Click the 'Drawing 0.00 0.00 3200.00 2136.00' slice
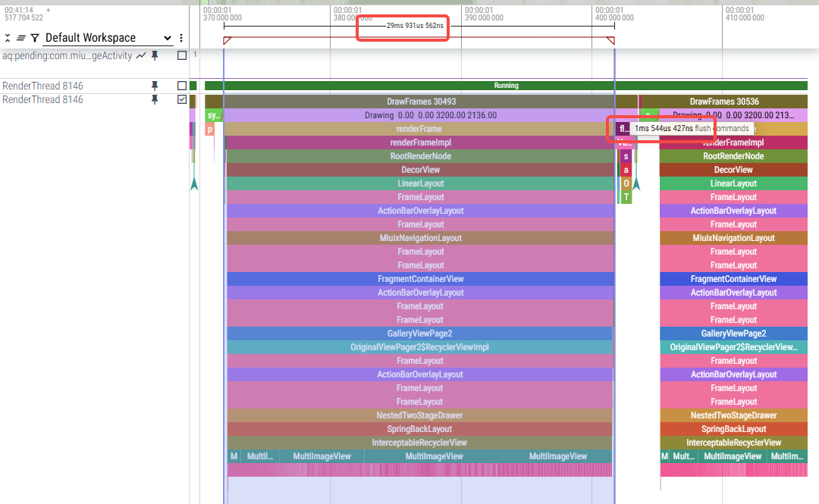The image size is (819, 504). tap(431, 115)
